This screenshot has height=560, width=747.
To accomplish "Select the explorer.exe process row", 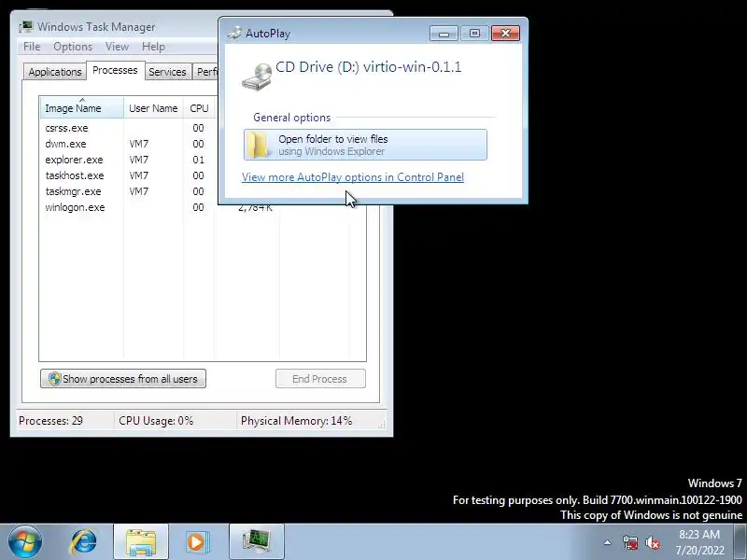I will tap(129, 160).
